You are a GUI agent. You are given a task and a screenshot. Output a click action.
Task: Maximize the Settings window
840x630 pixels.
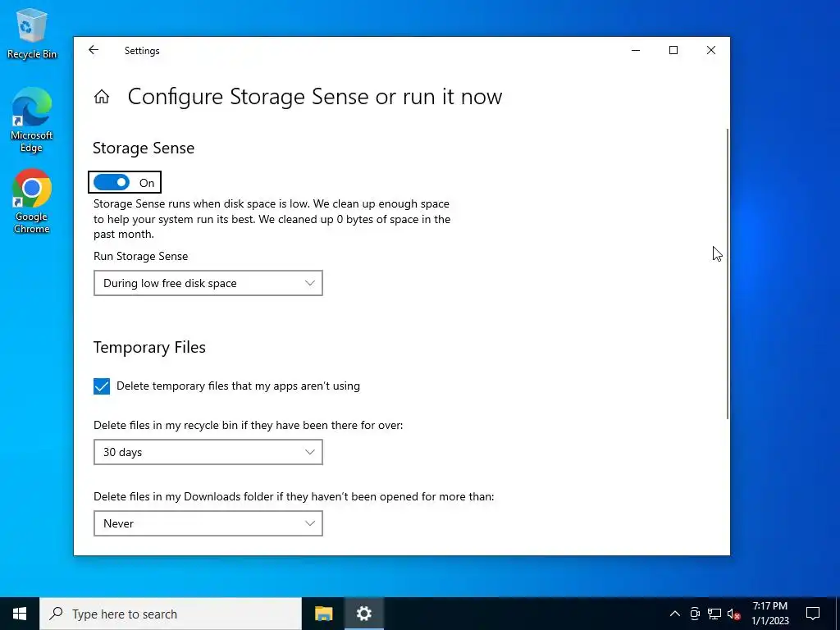(x=673, y=50)
